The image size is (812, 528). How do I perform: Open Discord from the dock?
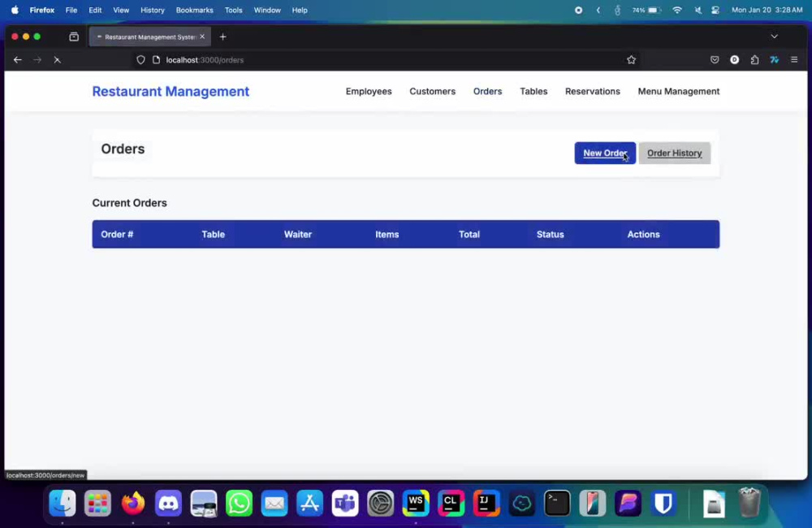tap(168, 503)
